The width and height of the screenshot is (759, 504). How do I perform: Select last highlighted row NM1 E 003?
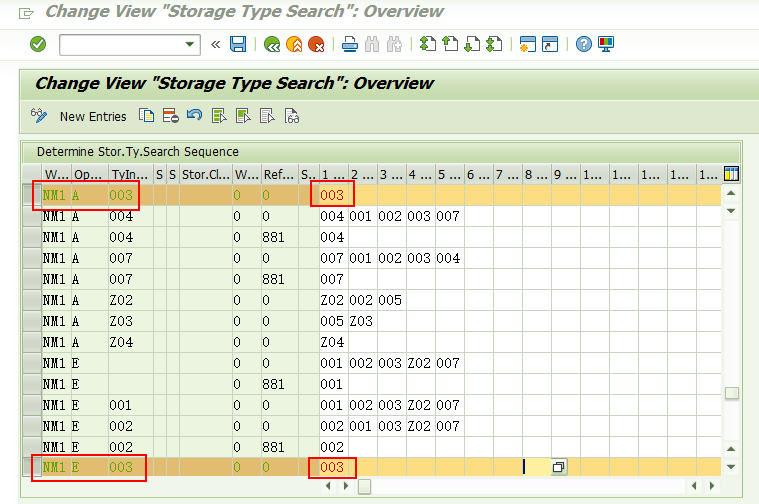tap(32, 468)
